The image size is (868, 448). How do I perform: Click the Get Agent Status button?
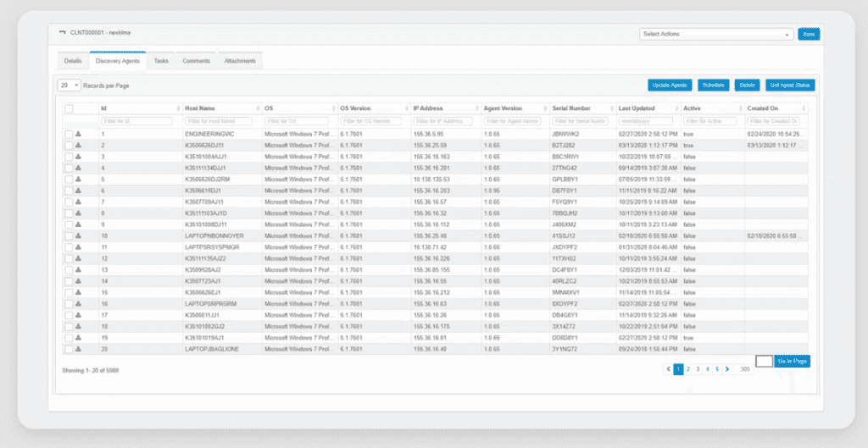tap(791, 85)
